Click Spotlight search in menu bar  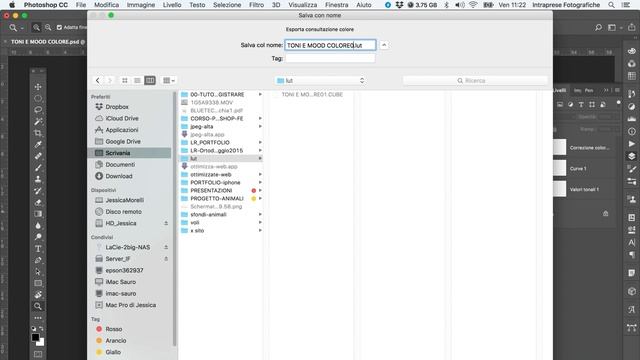pos(611,5)
